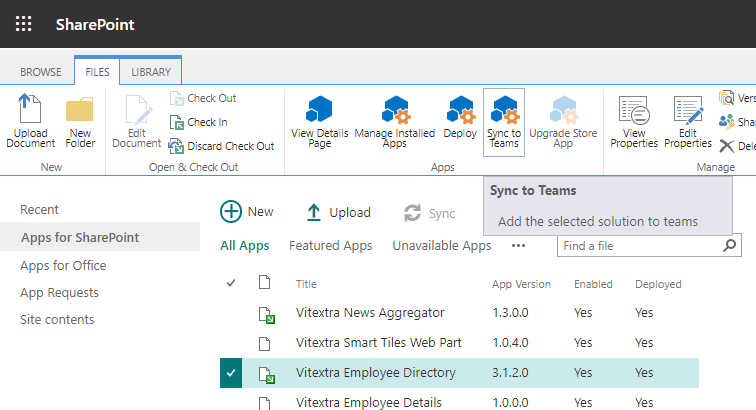Click the Vitextra Smart Tiles file icon
This screenshot has height=410, width=756.
point(265,344)
